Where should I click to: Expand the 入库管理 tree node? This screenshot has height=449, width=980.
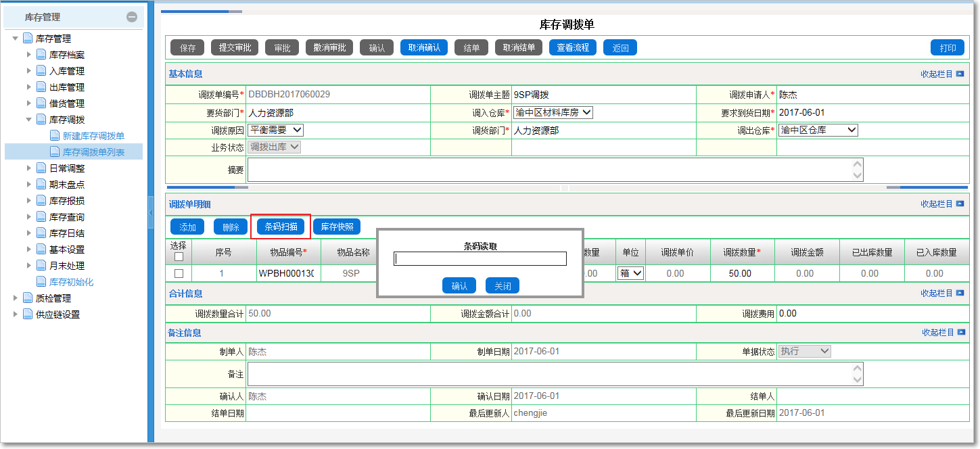tap(28, 71)
